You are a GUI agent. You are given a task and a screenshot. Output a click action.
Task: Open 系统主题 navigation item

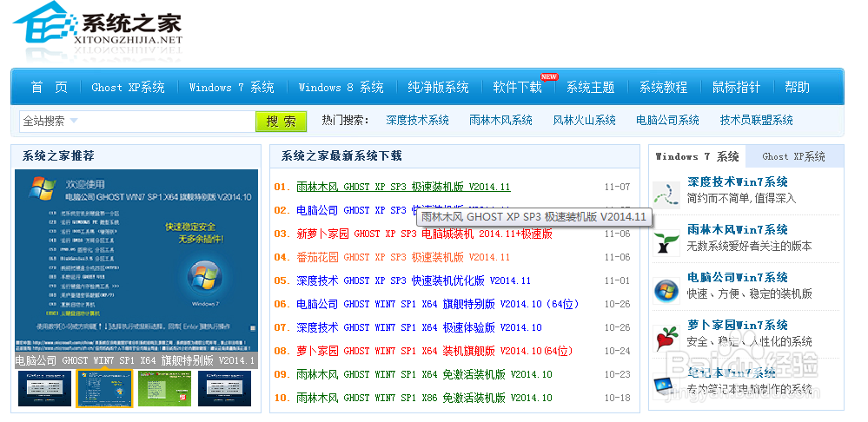(x=590, y=88)
